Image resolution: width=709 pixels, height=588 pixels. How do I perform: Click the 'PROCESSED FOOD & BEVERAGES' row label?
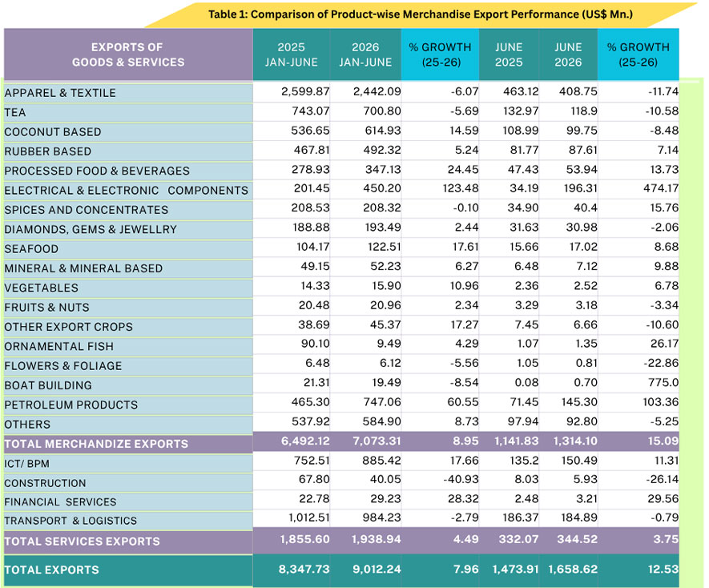click(x=97, y=171)
